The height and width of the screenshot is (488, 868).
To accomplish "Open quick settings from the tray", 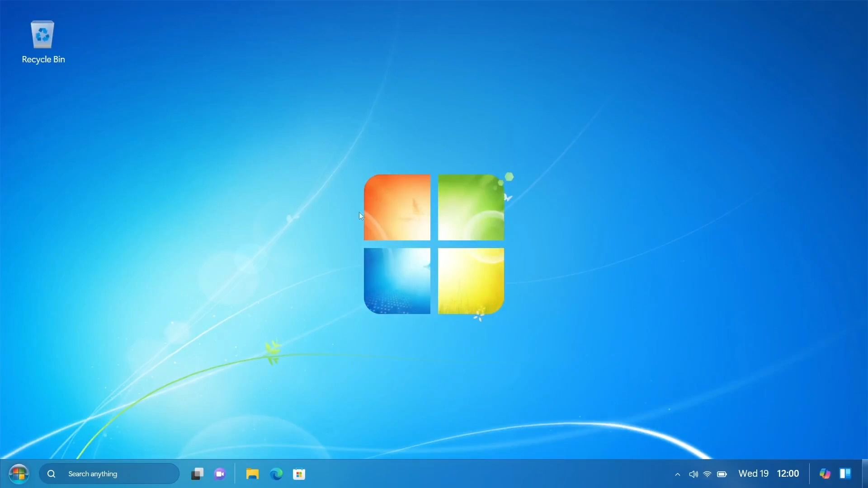I will tap(707, 474).
